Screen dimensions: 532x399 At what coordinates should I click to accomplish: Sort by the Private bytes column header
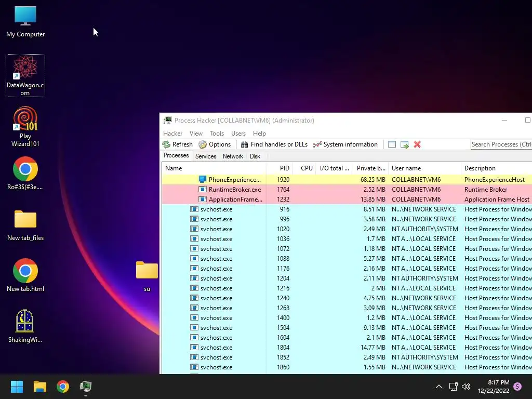point(370,168)
